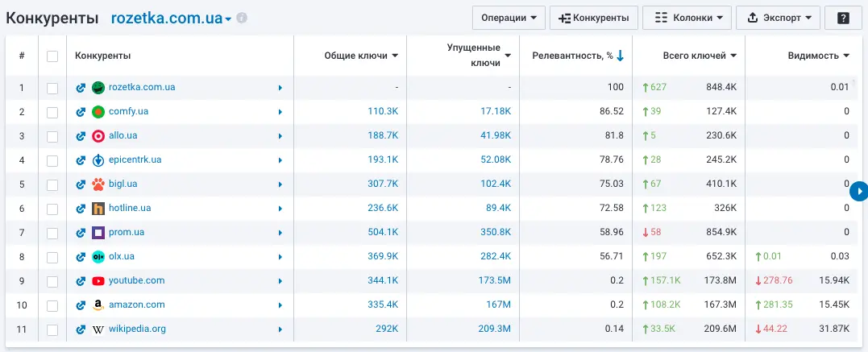
Task: Open the Операции dropdown
Action: click(509, 18)
